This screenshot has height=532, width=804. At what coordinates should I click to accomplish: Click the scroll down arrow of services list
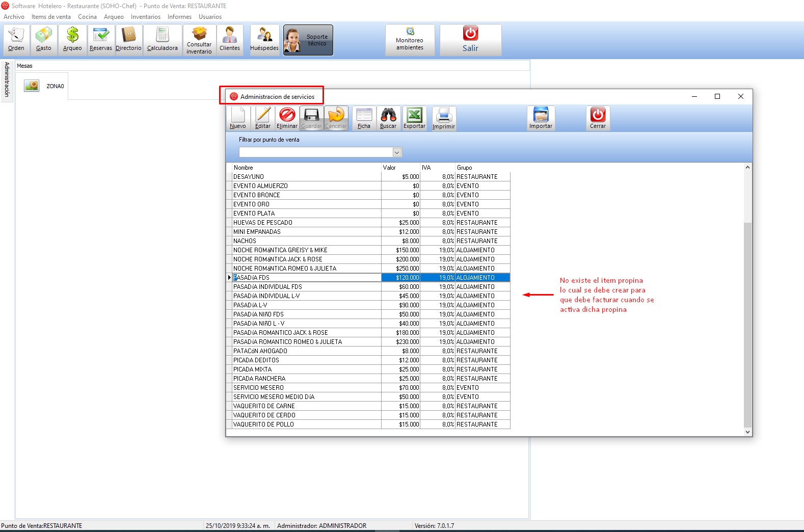[x=747, y=432]
